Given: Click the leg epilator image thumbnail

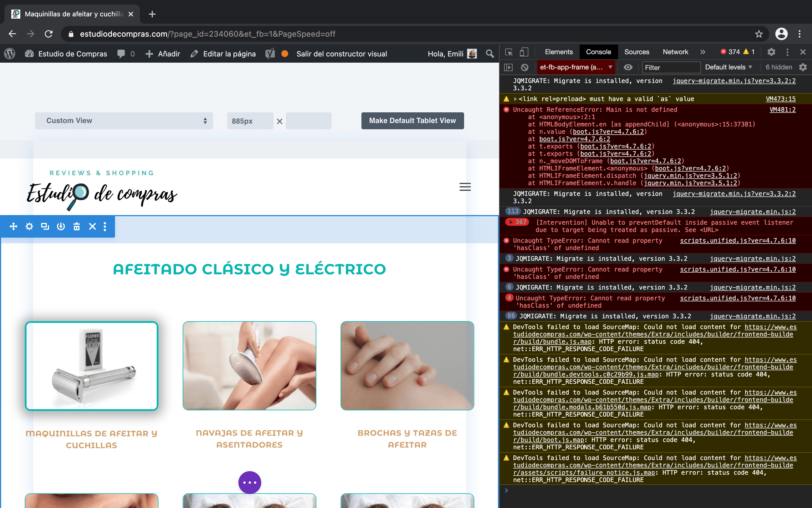Looking at the screenshot, I should (249, 366).
